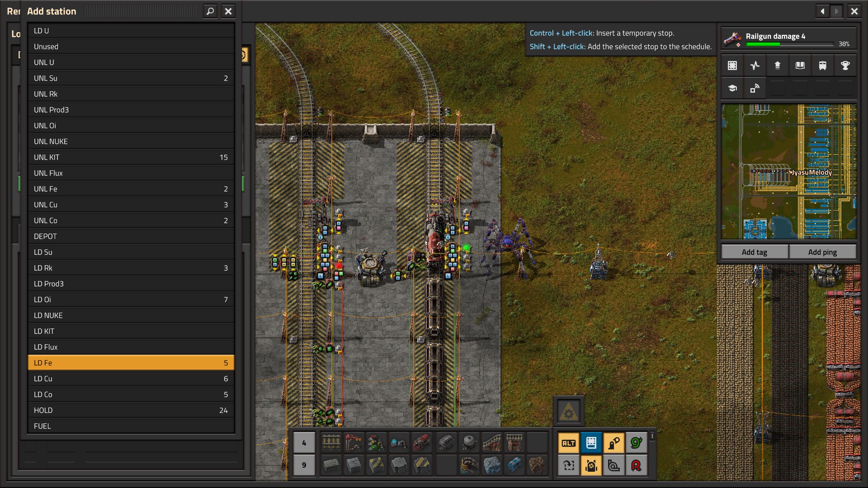
Task: Choose station UNL Su
Action: pyautogui.click(x=131, y=78)
